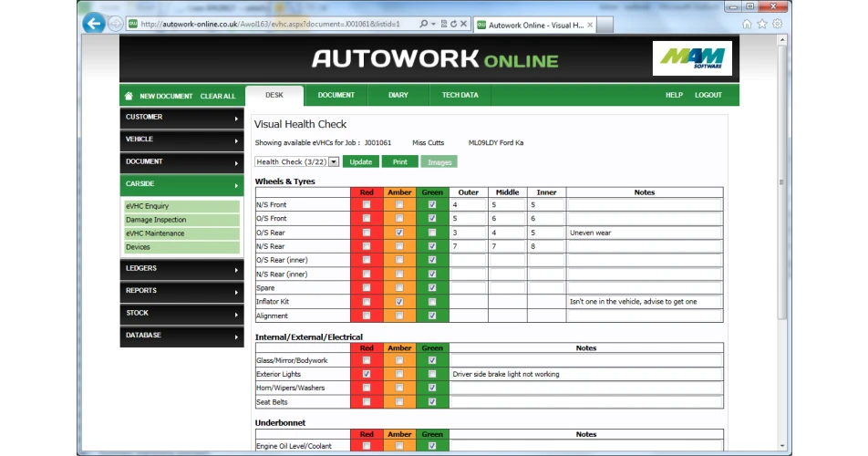
Task: Open Devices under Carside
Action: (182, 247)
